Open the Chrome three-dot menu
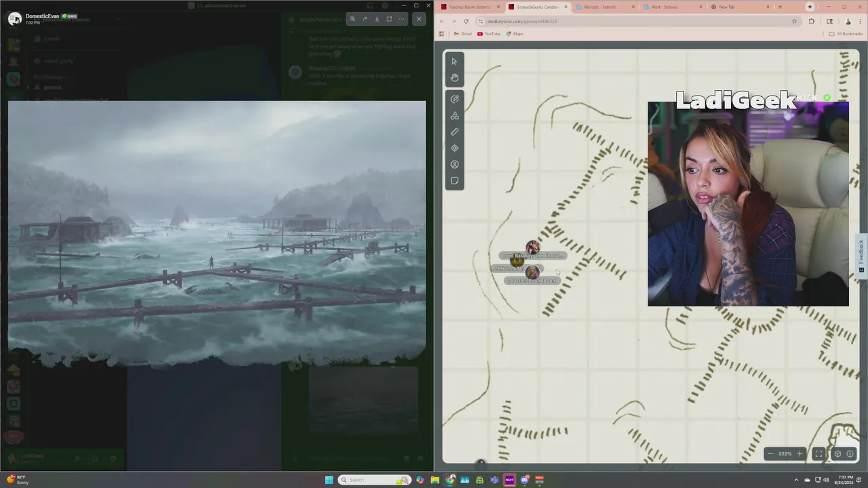The height and width of the screenshot is (488, 868). (x=860, y=21)
